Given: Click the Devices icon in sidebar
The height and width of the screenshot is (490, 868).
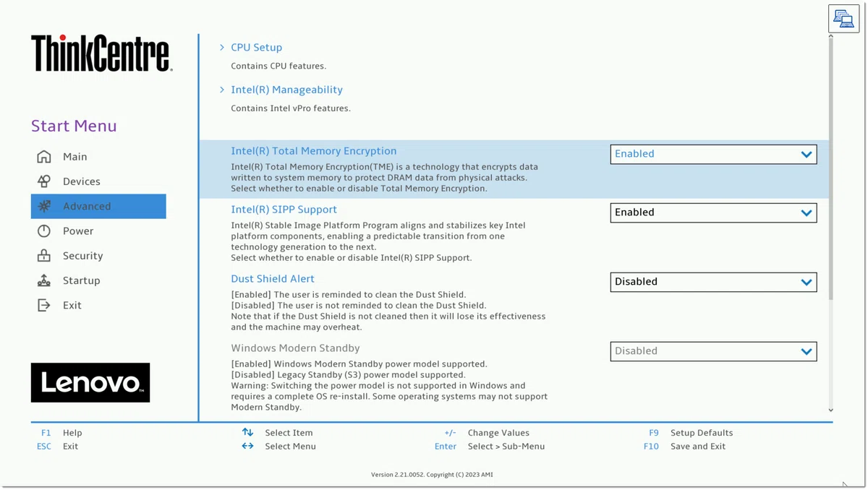Looking at the screenshot, I should point(44,181).
